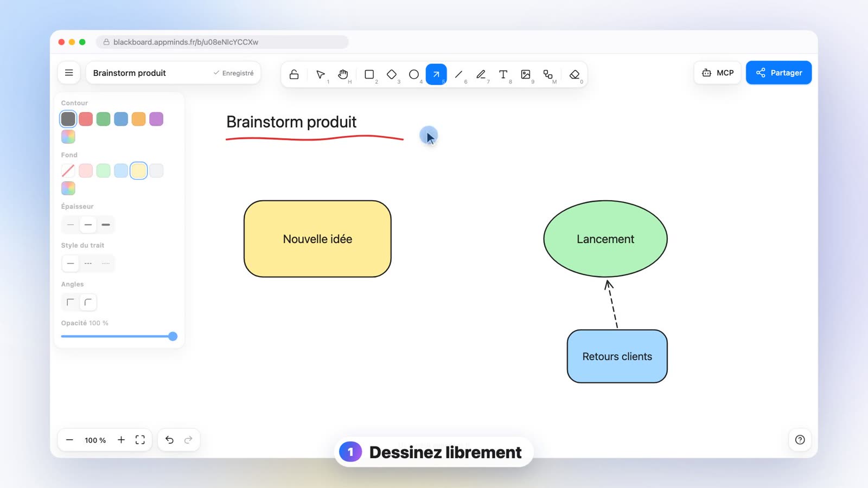Pick the light blue Fond color
Image resolution: width=868 pixels, height=488 pixels.
point(121,171)
